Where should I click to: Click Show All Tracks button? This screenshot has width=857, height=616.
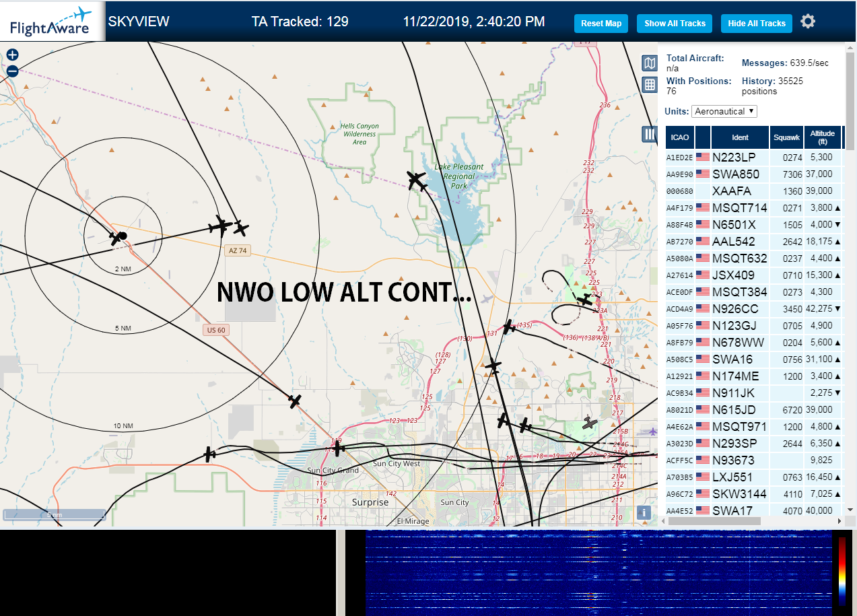(x=675, y=23)
